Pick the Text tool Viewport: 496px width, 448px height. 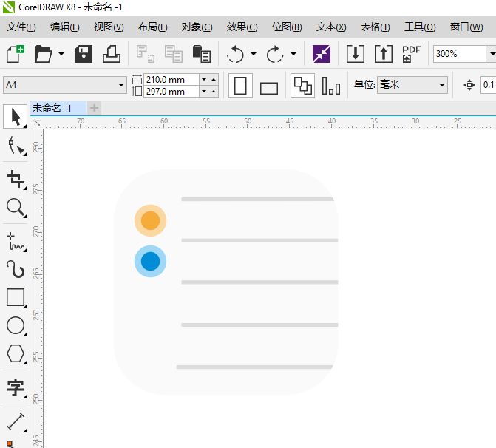pyautogui.click(x=16, y=387)
